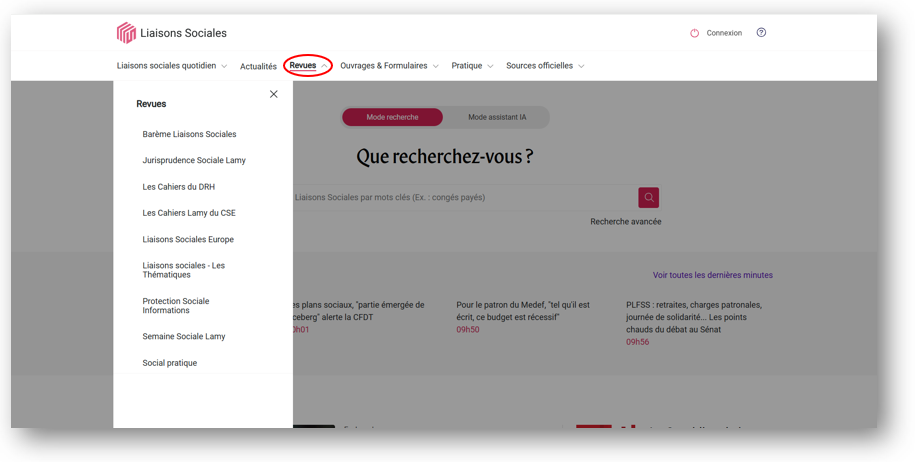Open the PLFSS retraites article
The height and width of the screenshot is (462, 915).
(694, 317)
